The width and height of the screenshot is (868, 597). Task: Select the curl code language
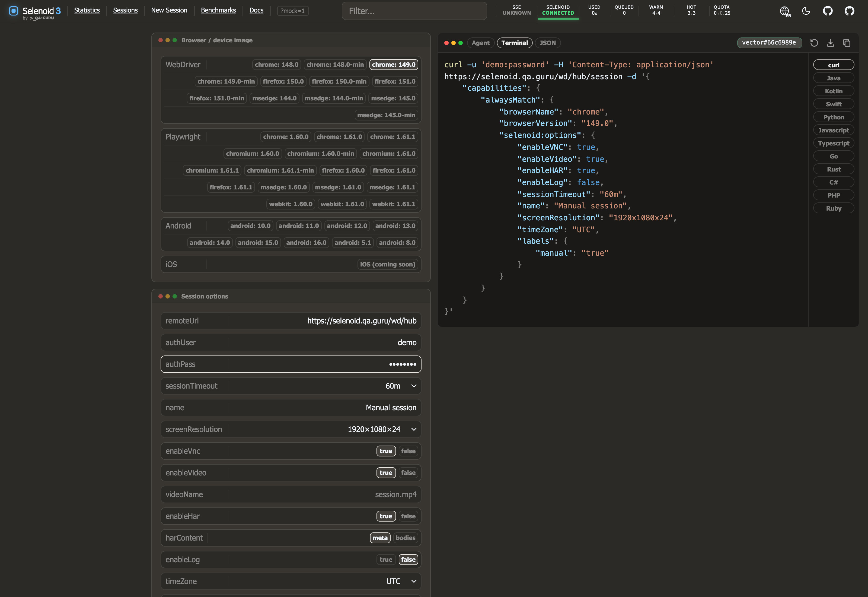click(x=834, y=65)
